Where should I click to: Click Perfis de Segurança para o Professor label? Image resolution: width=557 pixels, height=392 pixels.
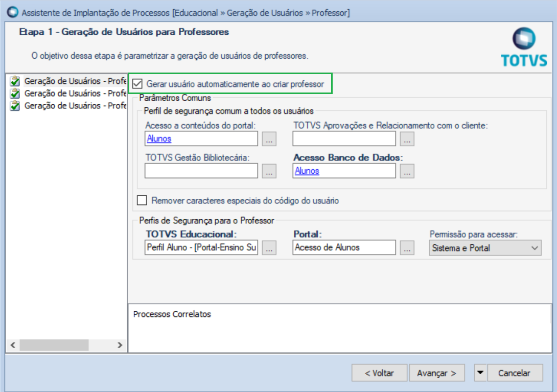coord(206,220)
